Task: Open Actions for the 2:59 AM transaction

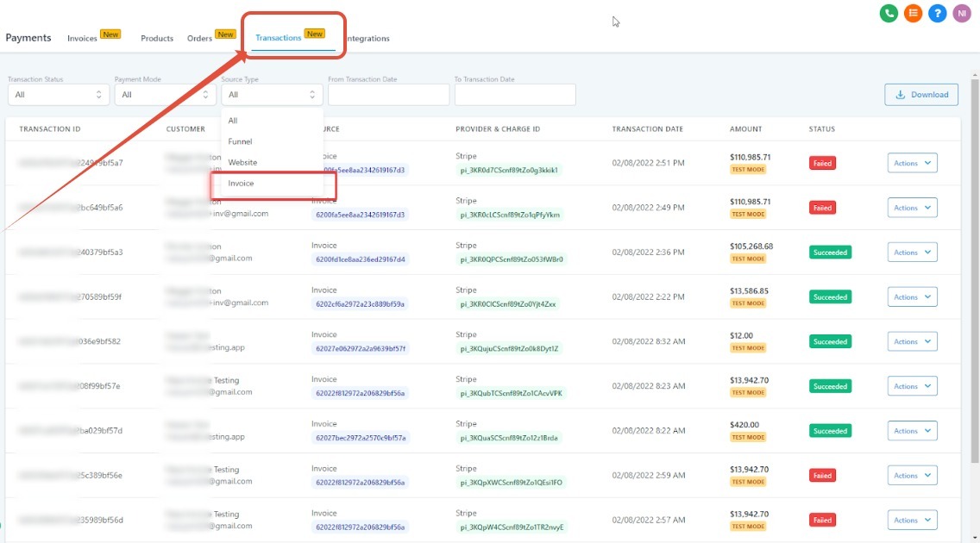Action: pos(912,476)
